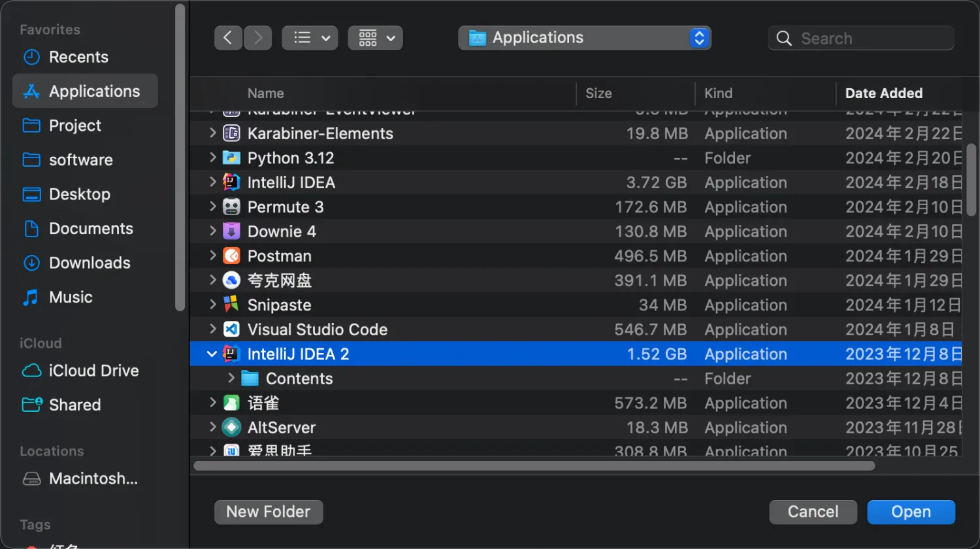Expand the Postman row
Screen dimensions: 980x549
click(212, 256)
